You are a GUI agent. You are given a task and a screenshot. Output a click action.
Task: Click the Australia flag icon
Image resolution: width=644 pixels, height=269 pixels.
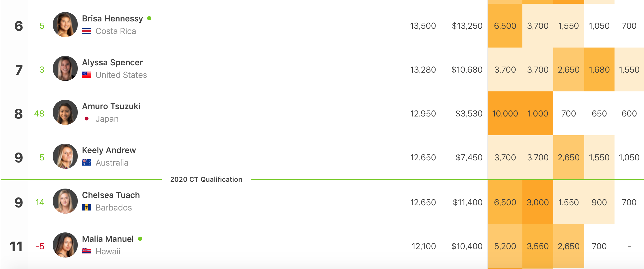click(87, 163)
